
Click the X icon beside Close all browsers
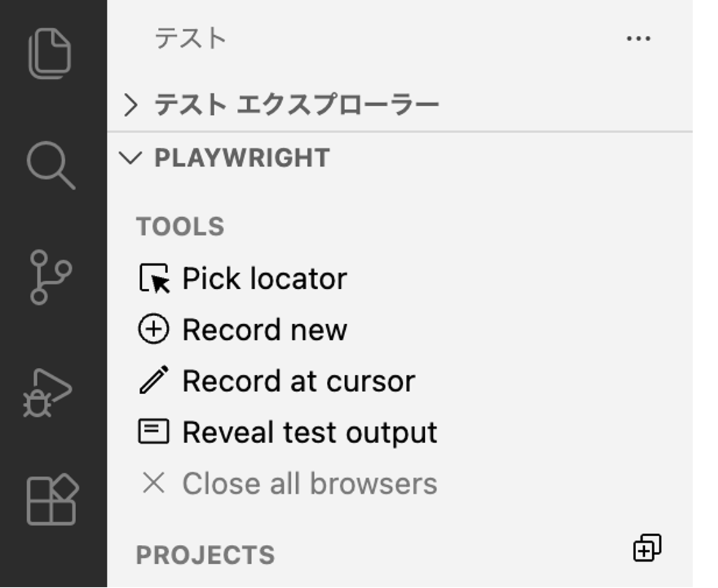[154, 483]
